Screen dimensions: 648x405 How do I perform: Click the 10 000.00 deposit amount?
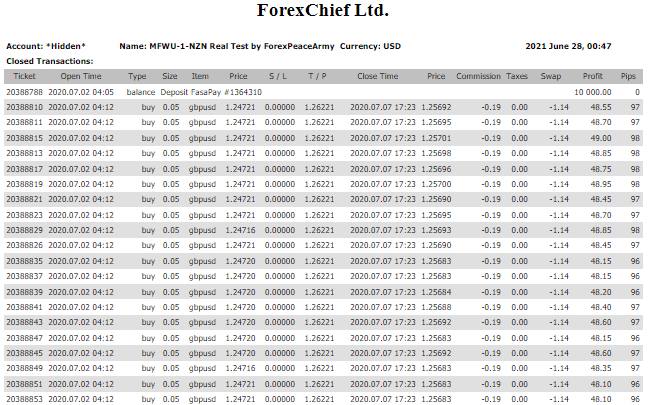point(593,92)
